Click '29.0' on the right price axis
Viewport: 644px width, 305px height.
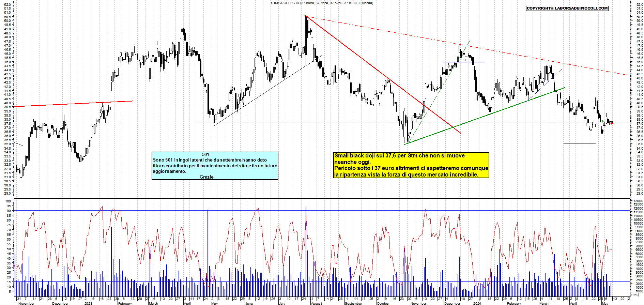[639, 193]
